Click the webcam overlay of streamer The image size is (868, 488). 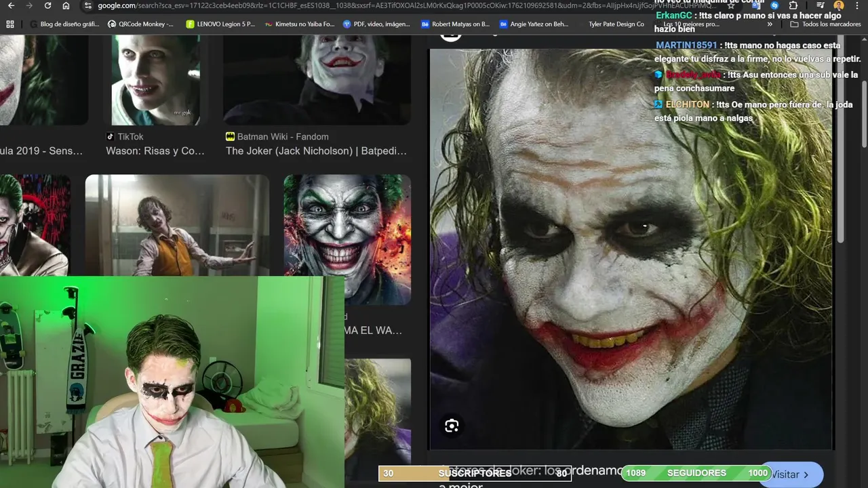point(172,382)
